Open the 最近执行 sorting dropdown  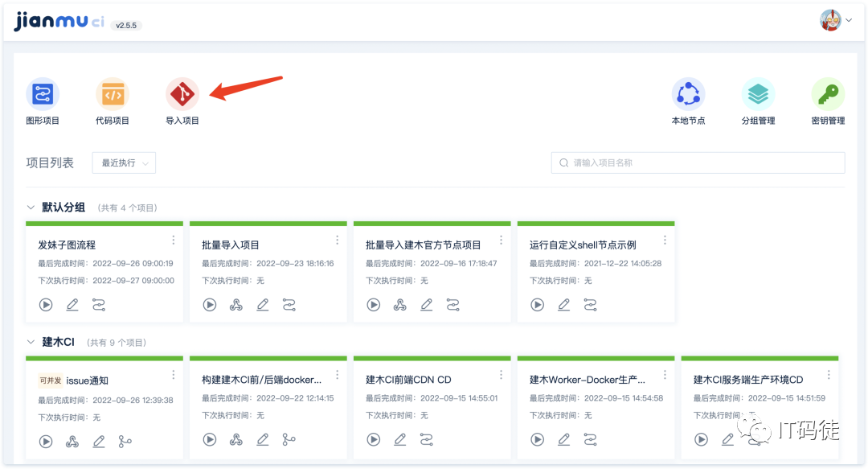(x=123, y=163)
